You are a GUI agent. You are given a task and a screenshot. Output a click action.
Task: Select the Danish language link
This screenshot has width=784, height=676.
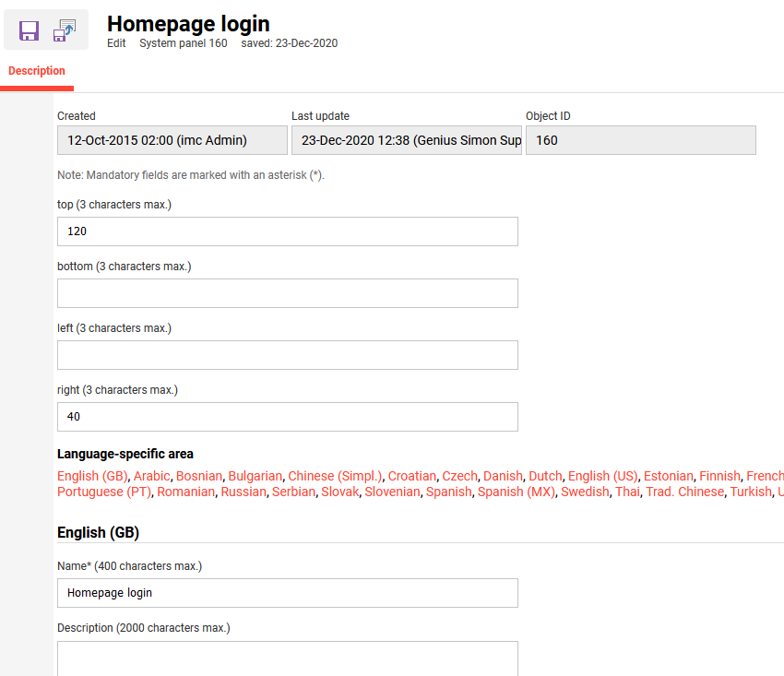click(x=503, y=476)
